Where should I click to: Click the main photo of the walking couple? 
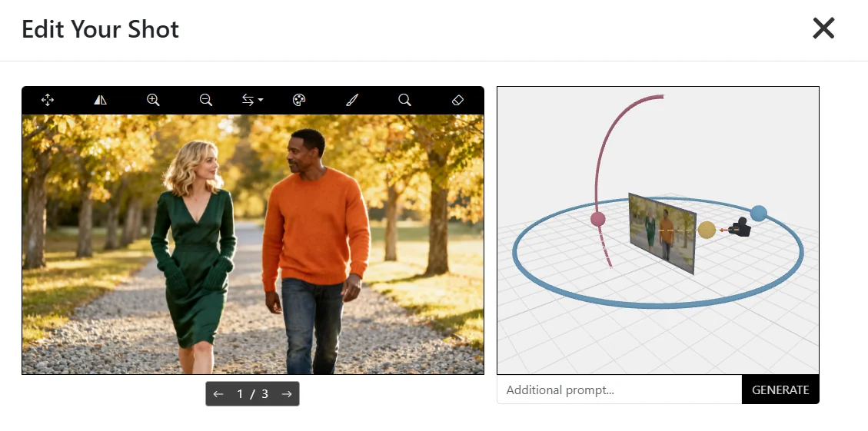[x=253, y=244]
